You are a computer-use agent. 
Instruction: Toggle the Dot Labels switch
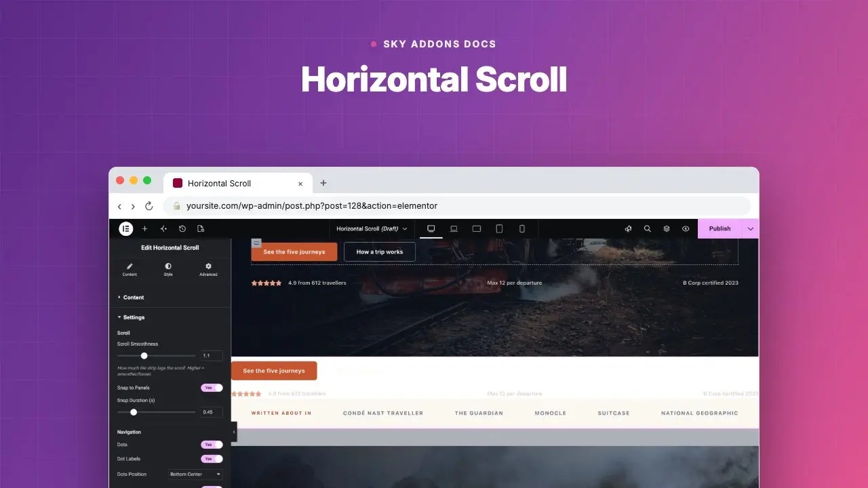click(212, 459)
